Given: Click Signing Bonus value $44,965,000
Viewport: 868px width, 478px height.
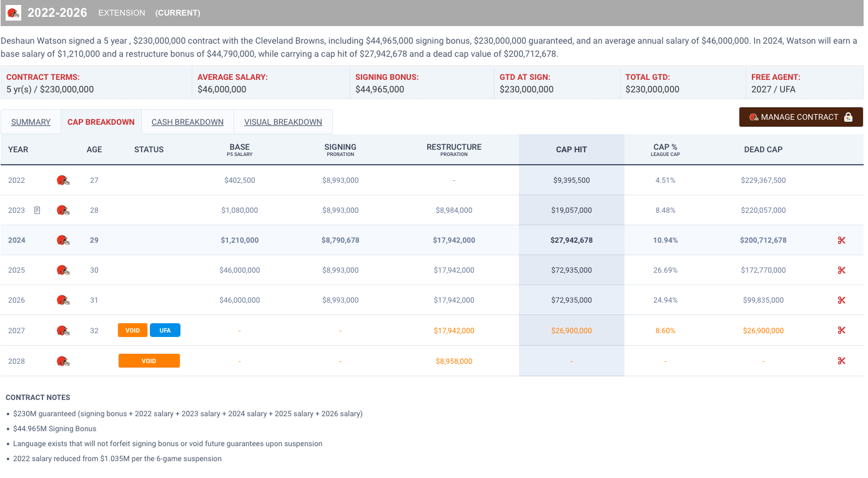Looking at the screenshot, I should (x=380, y=89).
